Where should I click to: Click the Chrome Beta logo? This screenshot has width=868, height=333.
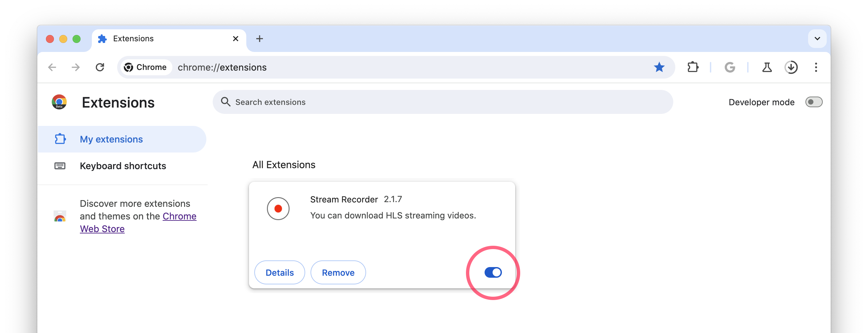click(59, 102)
